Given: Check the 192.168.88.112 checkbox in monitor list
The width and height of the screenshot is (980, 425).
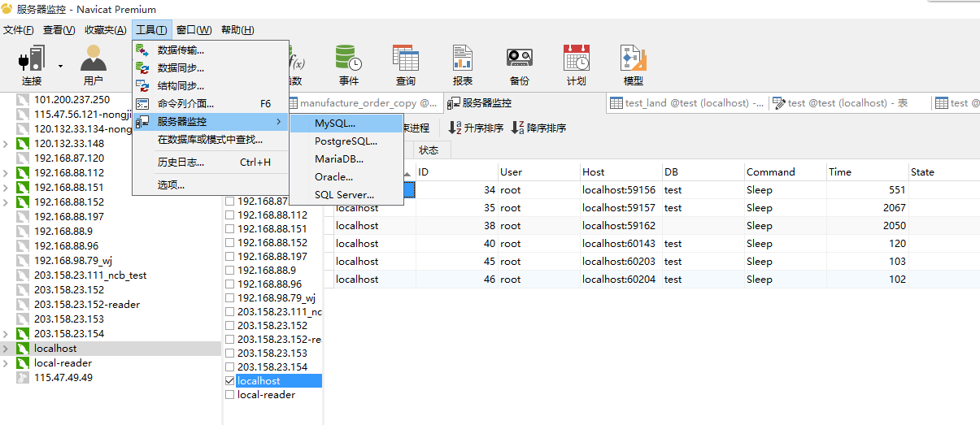Looking at the screenshot, I should tap(229, 215).
